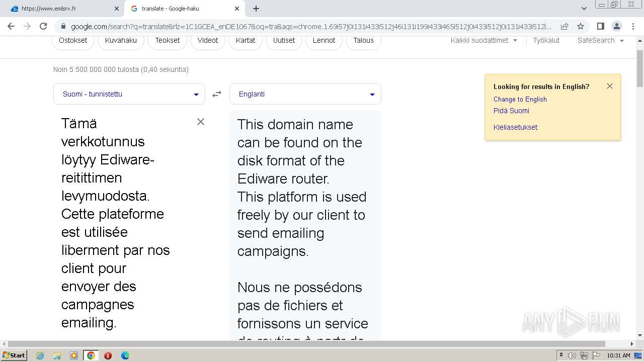
Task: Expand Kaikki suodattimet dropdown
Action: point(484,40)
